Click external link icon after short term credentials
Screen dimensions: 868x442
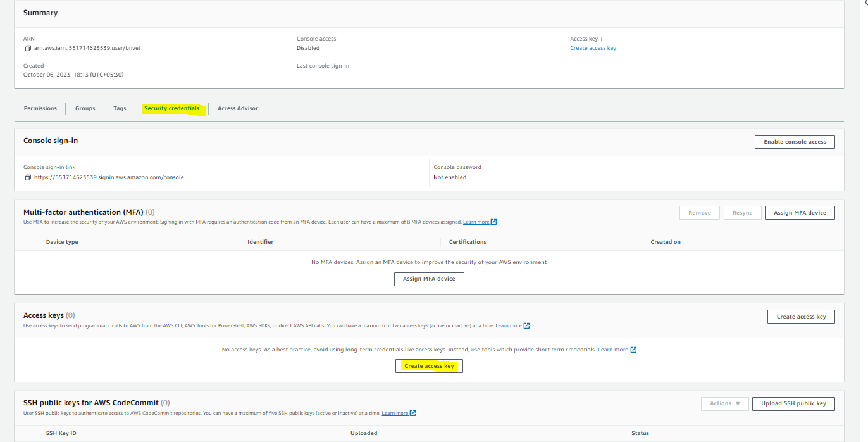pyautogui.click(x=633, y=350)
